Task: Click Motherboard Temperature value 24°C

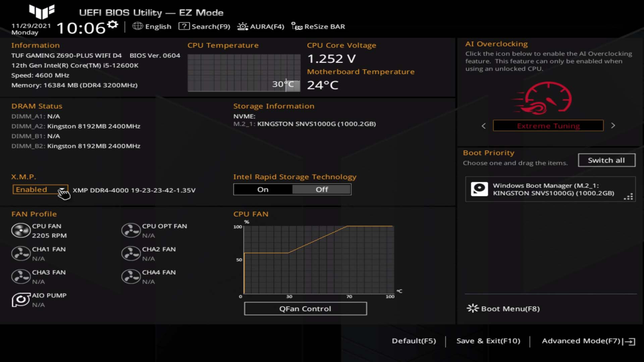Action: 323,85
